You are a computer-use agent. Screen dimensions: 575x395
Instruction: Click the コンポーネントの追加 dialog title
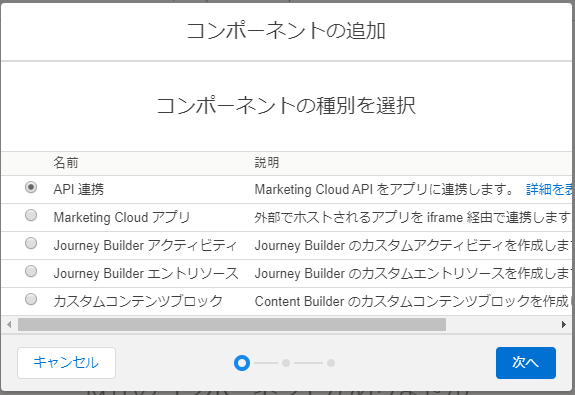point(286,30)
